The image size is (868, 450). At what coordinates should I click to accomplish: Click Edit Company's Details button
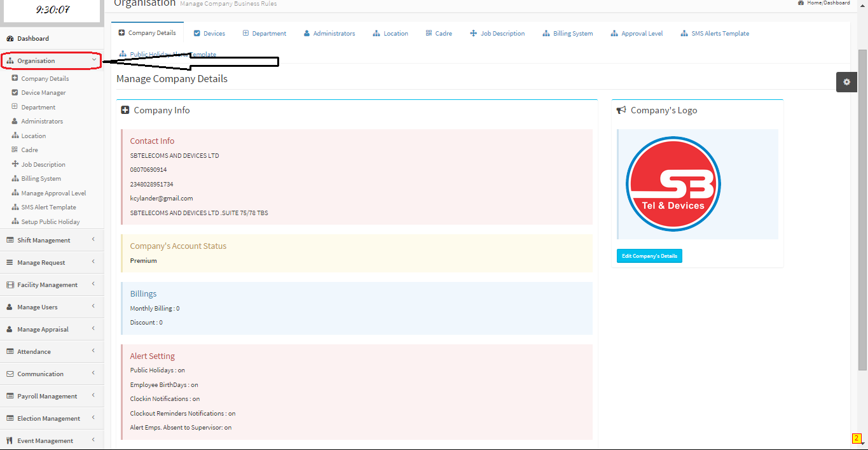[x=649, y=256]
